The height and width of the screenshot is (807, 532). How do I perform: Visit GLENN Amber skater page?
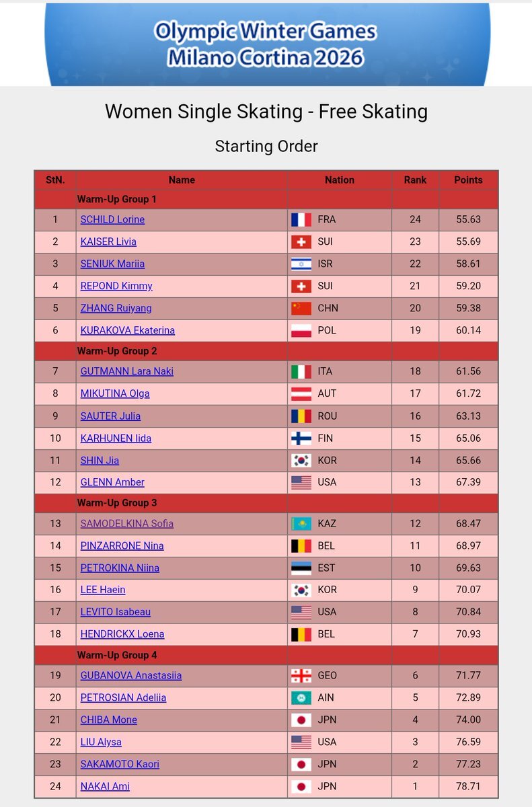tap(112, 482)
